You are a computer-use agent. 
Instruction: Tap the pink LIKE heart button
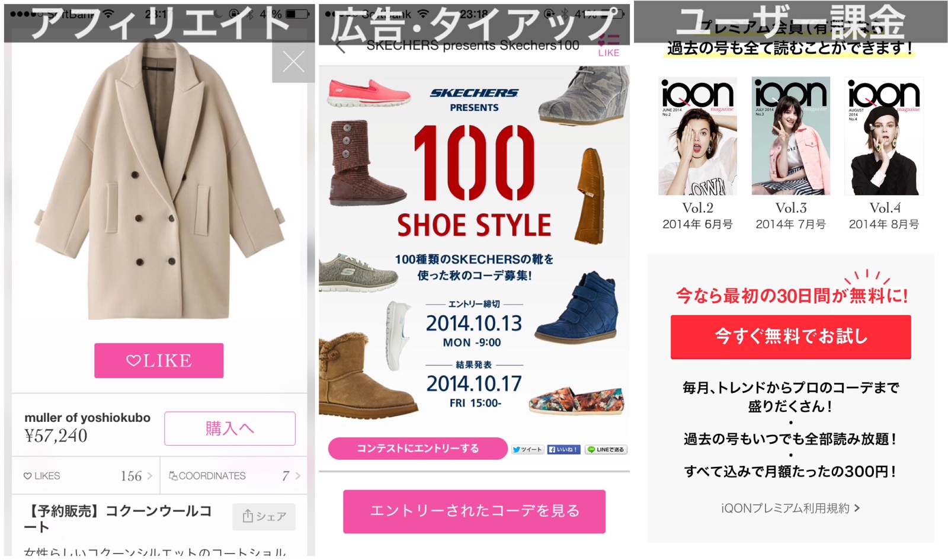tap(159, 360)
